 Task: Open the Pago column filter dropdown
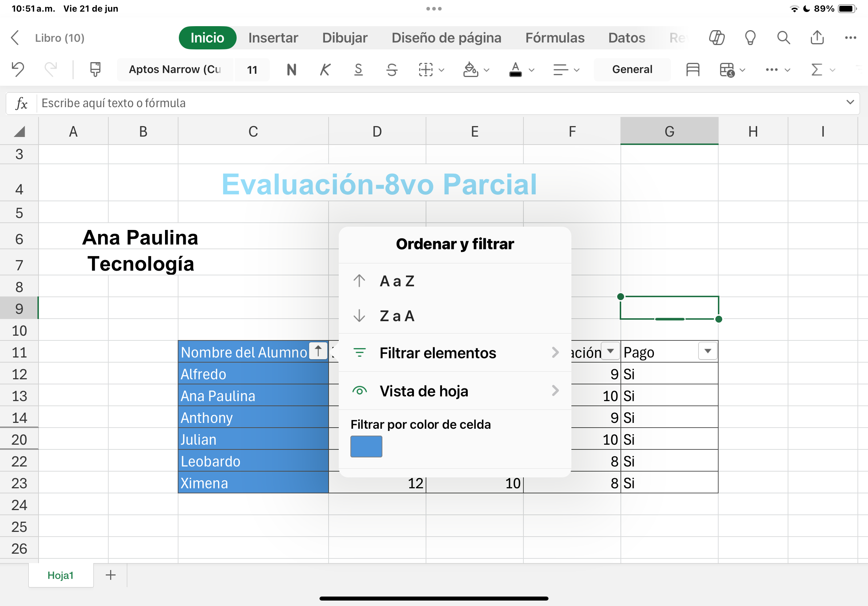point(707,351)
